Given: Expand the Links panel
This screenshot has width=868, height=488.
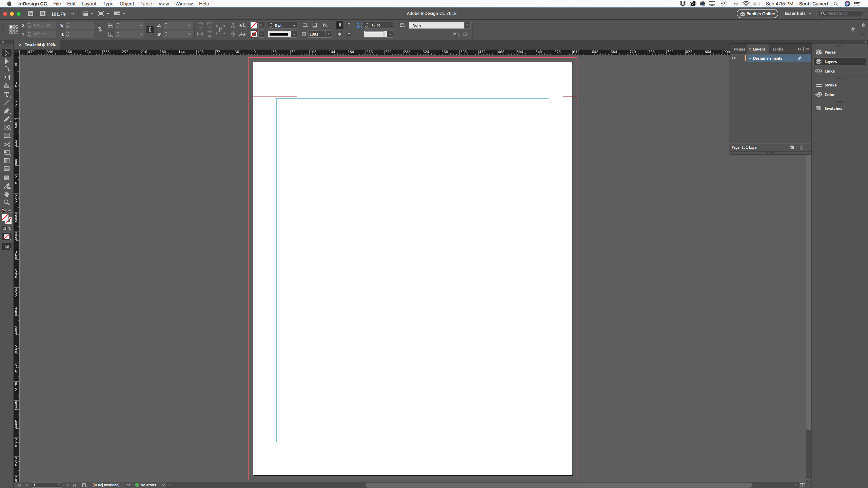Looking at the screenshot, I should click(x=829, y=71).
